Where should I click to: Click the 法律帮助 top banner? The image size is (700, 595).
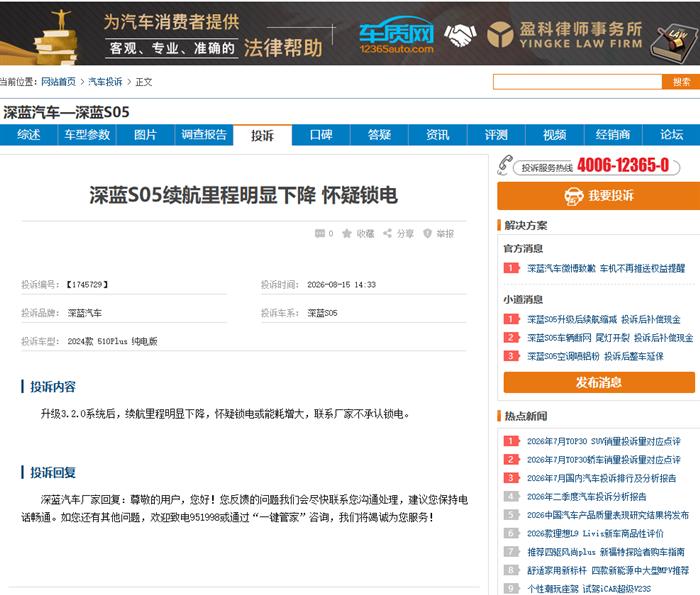[x=350, y=33]
